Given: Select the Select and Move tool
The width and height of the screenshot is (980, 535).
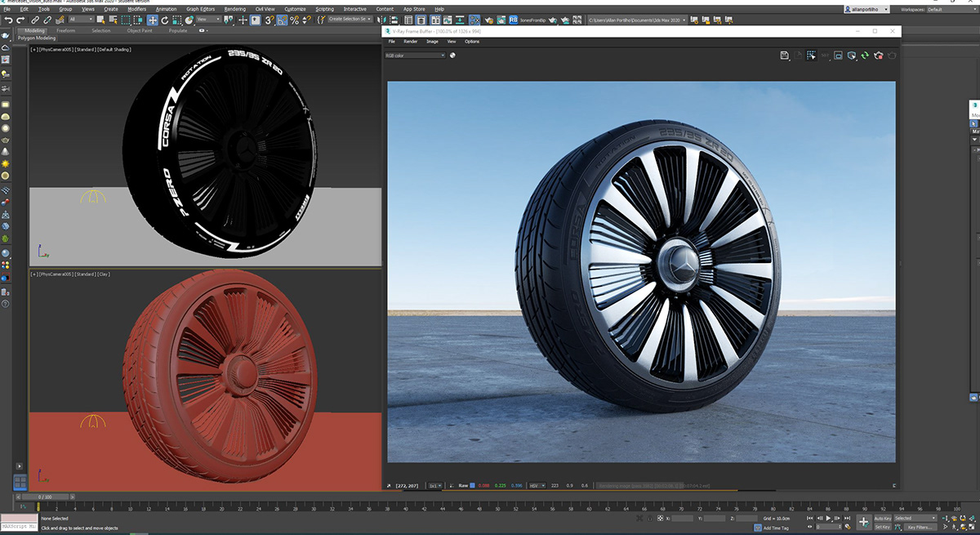Looking at the screenshot, I should click(x=153, y=20).
